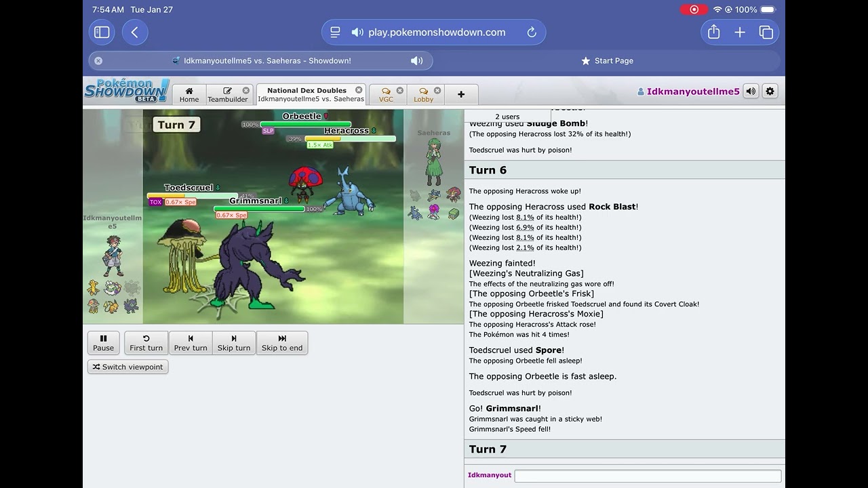This screenshot has width=868, height=488.
Task: Inspect Grimmsnarl's 100% health bar
Action: coord(259,209)
